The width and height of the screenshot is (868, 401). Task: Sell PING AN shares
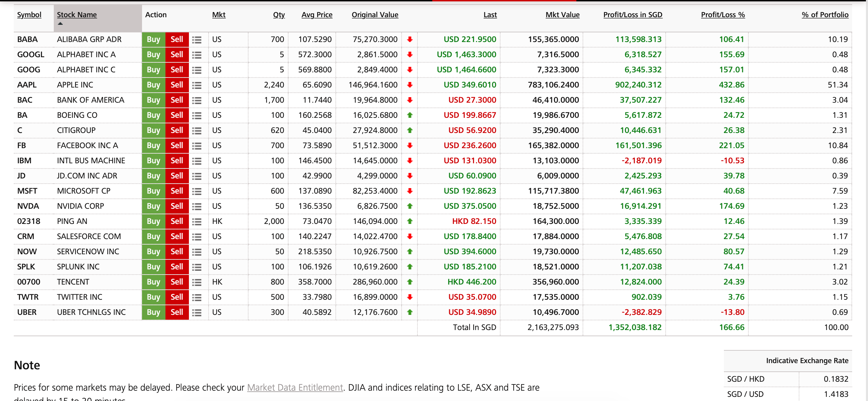177,222
